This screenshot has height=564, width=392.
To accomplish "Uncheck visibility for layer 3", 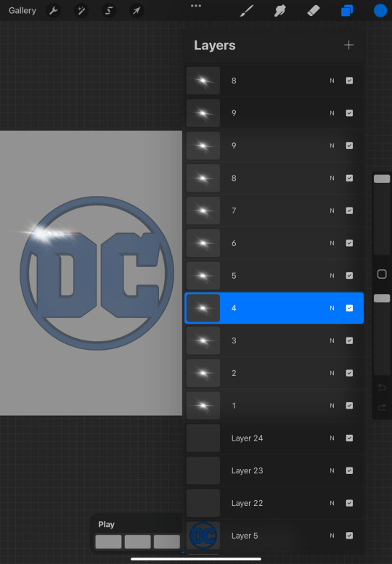I will click(x=349, y=340).
